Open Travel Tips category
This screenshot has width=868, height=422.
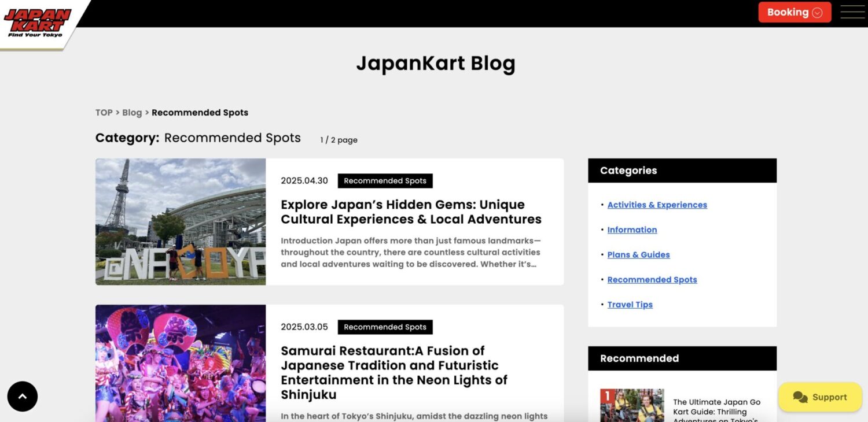click(630, 305)
